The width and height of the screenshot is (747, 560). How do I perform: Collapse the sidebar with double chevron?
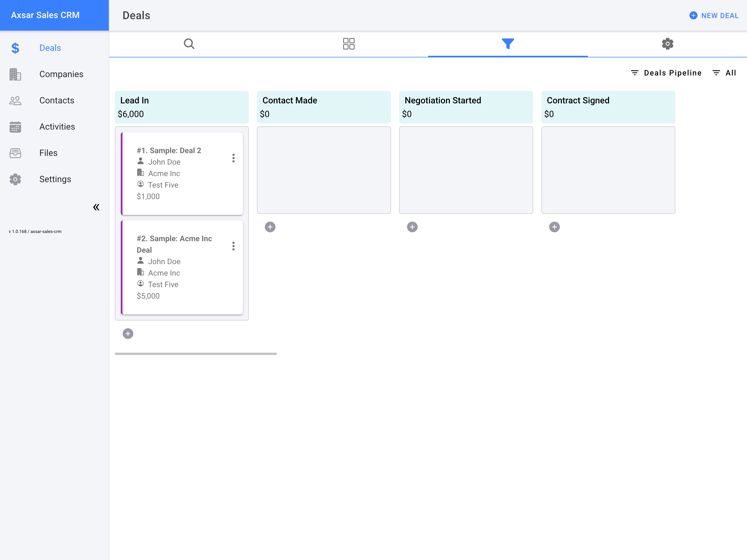(96, 207)
